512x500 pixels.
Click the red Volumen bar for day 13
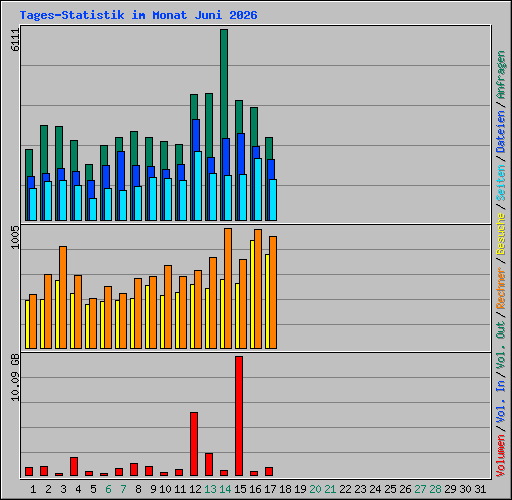tap(209, 464)
